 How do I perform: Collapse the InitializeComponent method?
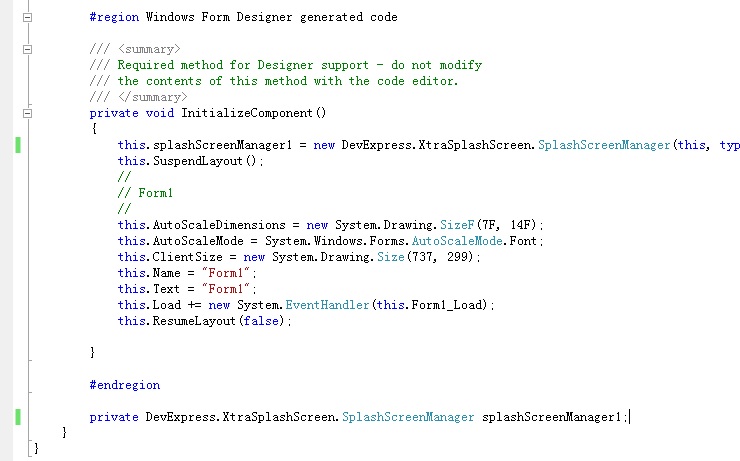pos(27,113)
